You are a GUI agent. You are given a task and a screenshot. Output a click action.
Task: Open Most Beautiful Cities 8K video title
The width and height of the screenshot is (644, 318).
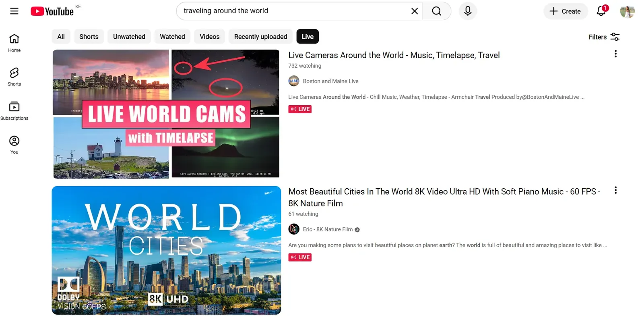[x=444, y=197]
